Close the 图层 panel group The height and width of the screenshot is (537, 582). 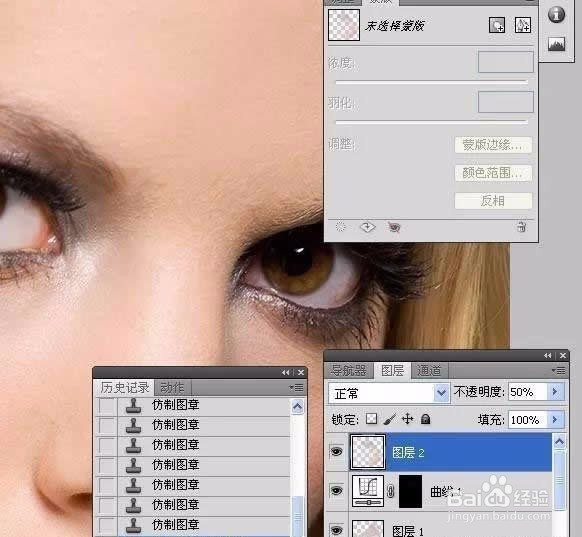563,356
